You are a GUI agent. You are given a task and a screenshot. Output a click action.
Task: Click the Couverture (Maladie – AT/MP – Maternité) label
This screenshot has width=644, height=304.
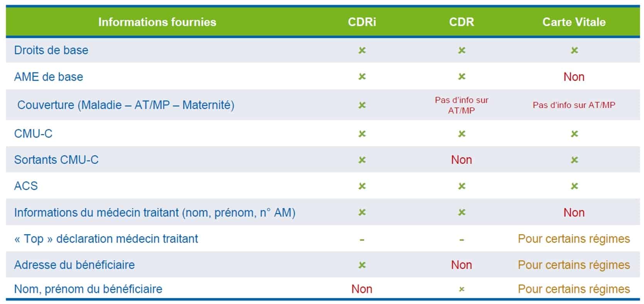(x=126, y=105)
